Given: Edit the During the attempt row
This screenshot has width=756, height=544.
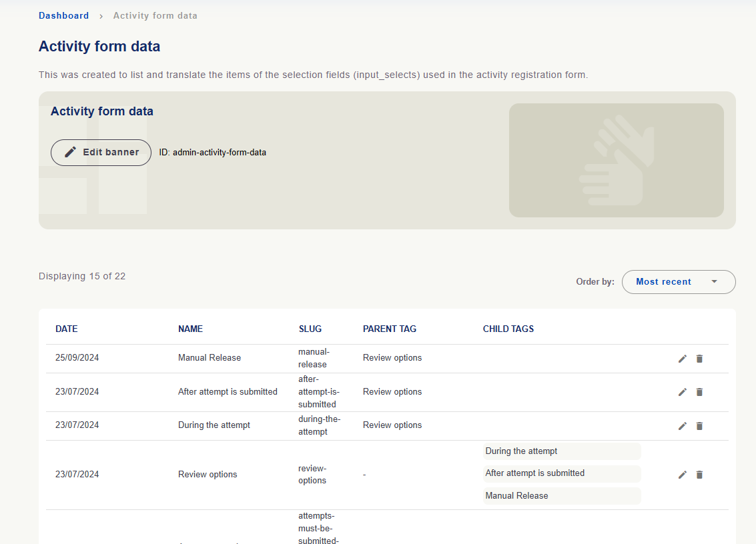Looking at the screenshot, I should pos(682,426).
